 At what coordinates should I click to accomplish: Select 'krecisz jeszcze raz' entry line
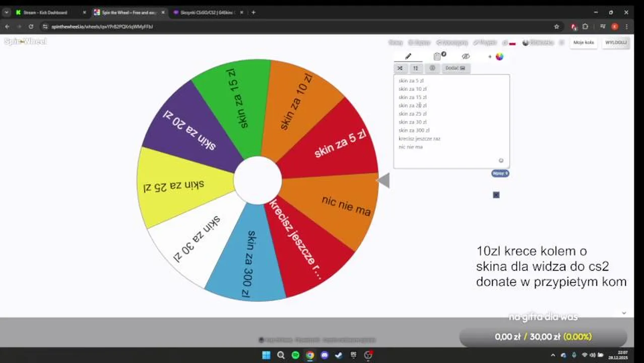point(419,139)
